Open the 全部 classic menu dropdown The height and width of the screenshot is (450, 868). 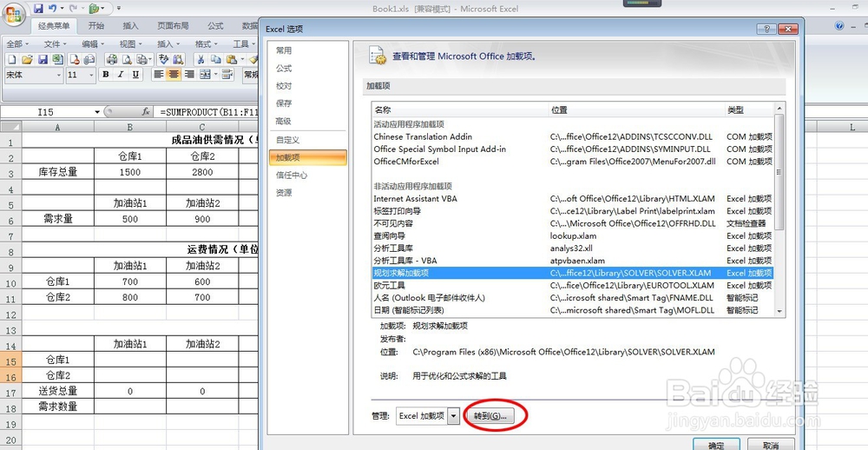point(17,43)
